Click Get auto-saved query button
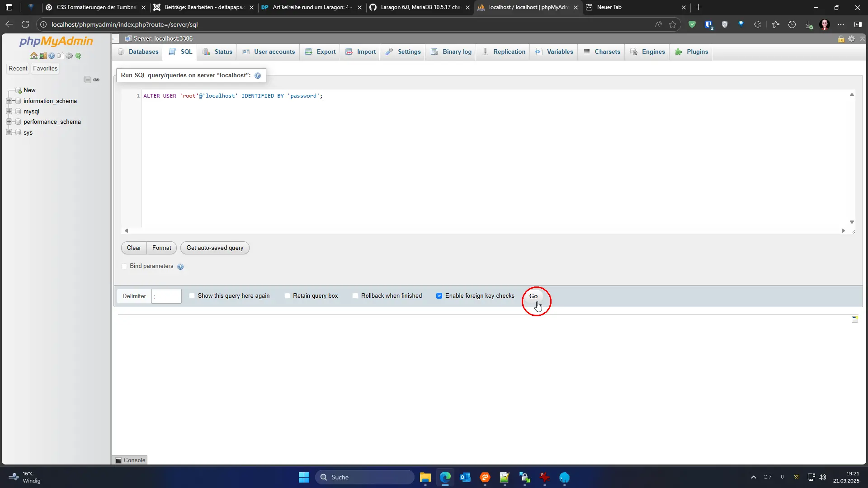Screen dimensions: 868x488 215,248
